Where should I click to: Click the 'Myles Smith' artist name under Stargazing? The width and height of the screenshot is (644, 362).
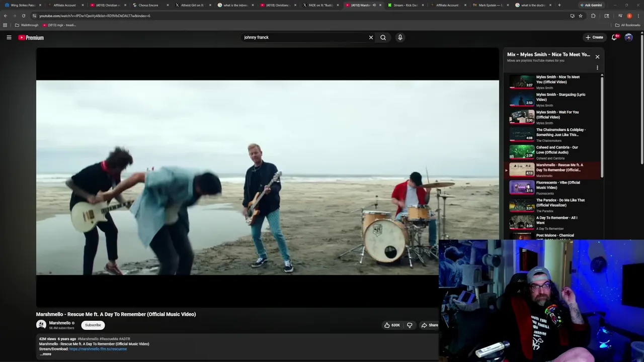[544, 106]
